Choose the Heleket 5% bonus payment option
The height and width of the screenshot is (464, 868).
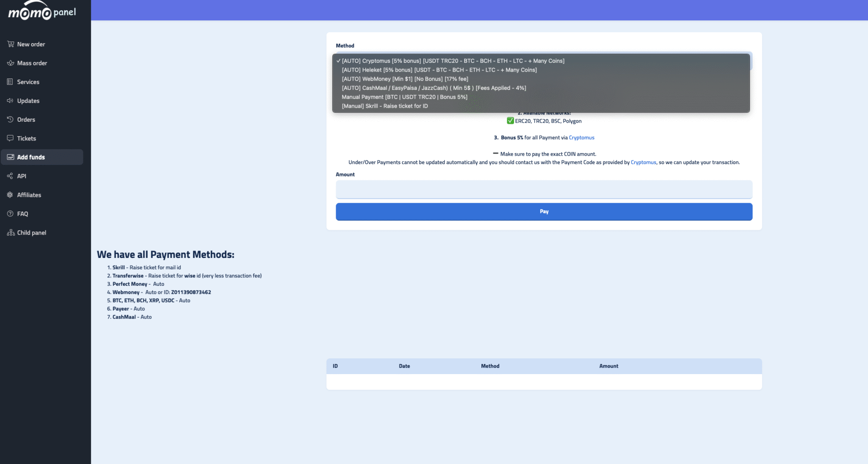[439, 70]
